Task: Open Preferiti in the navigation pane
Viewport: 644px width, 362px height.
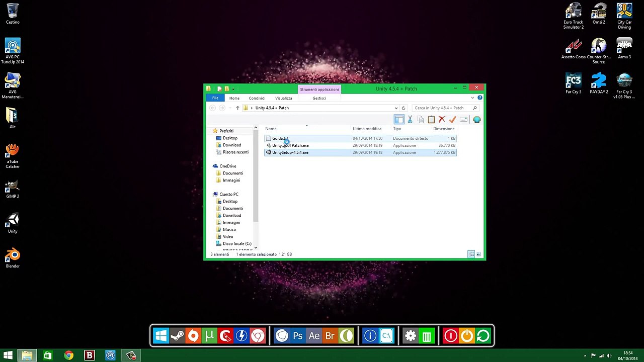Action: coord(226,131)
